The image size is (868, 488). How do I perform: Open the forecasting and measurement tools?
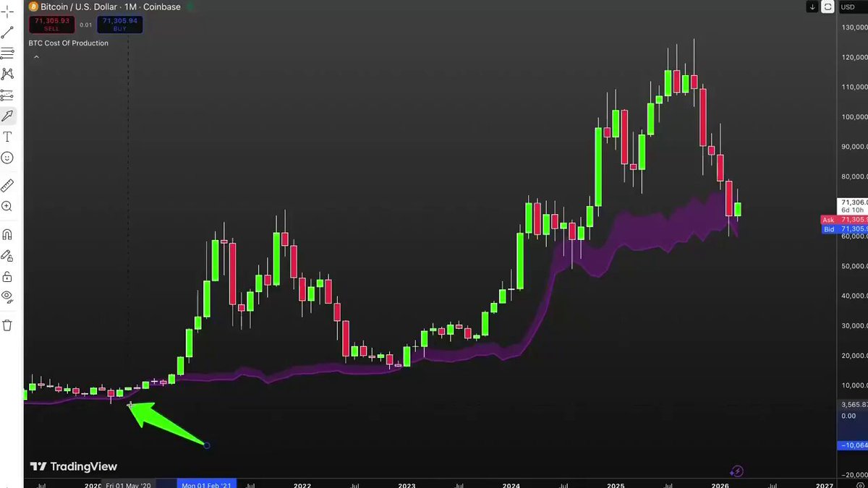7,95
